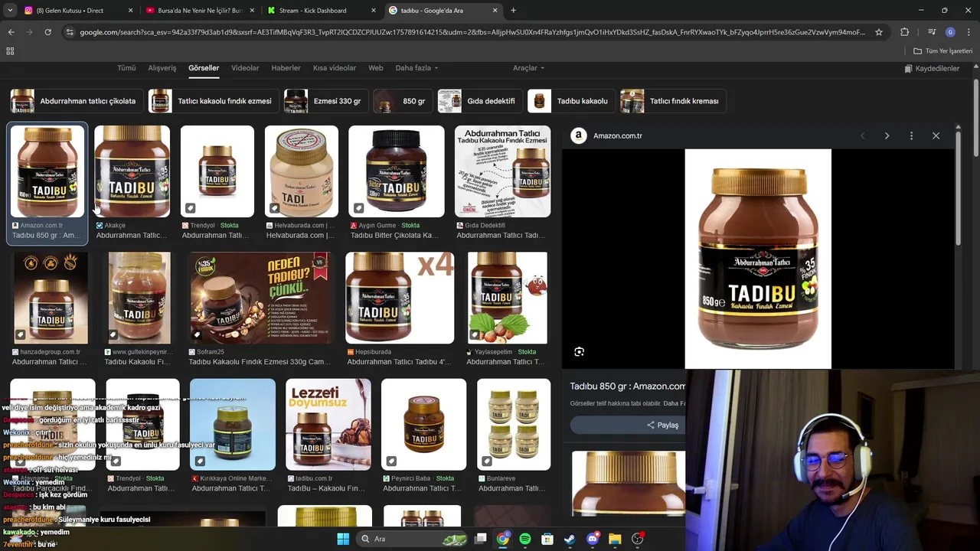Bookmark this page with the star icon
This screenshot has width=980, height=551.
pos(879,32)
